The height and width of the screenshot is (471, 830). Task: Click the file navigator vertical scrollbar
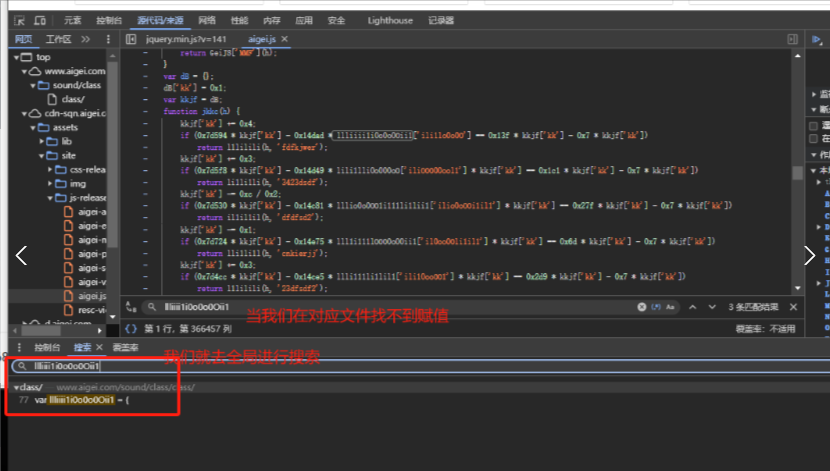click(112, 154)
